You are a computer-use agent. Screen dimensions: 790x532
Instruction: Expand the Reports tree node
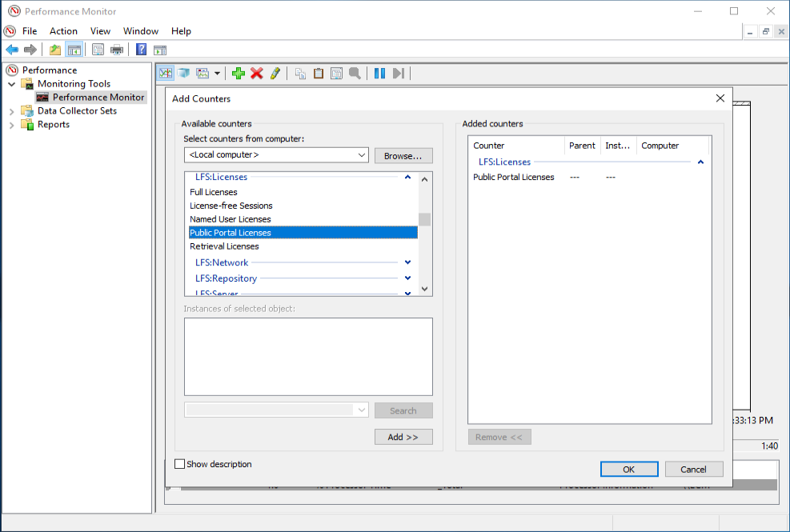pyautogui.click(x=11, y=125)
